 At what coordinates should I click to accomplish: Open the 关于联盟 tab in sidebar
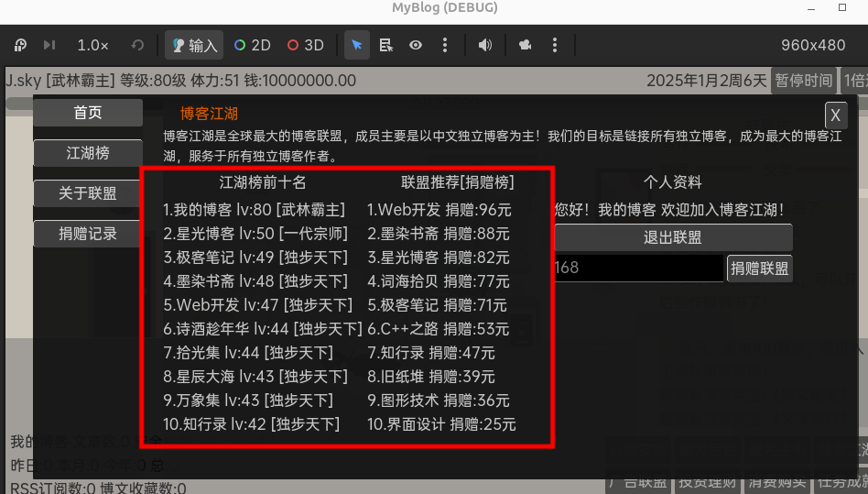(88, 193)
